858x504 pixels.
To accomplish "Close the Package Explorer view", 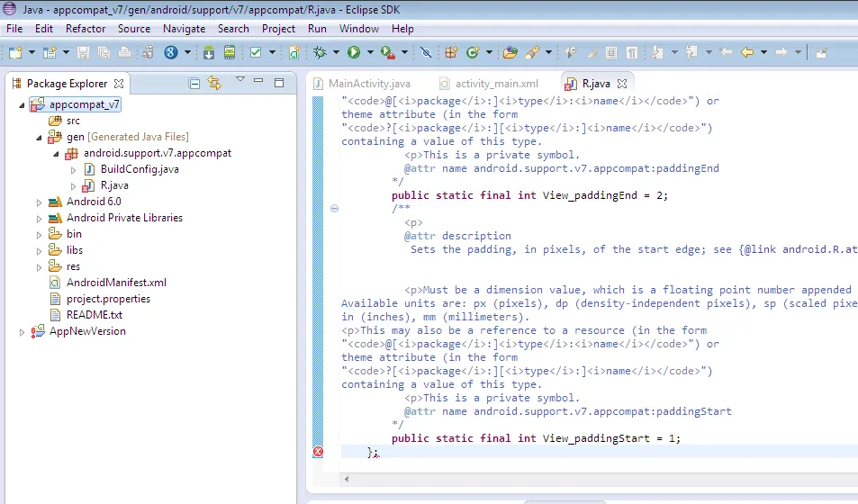I will pyautogui.click(x=119, y=84).
